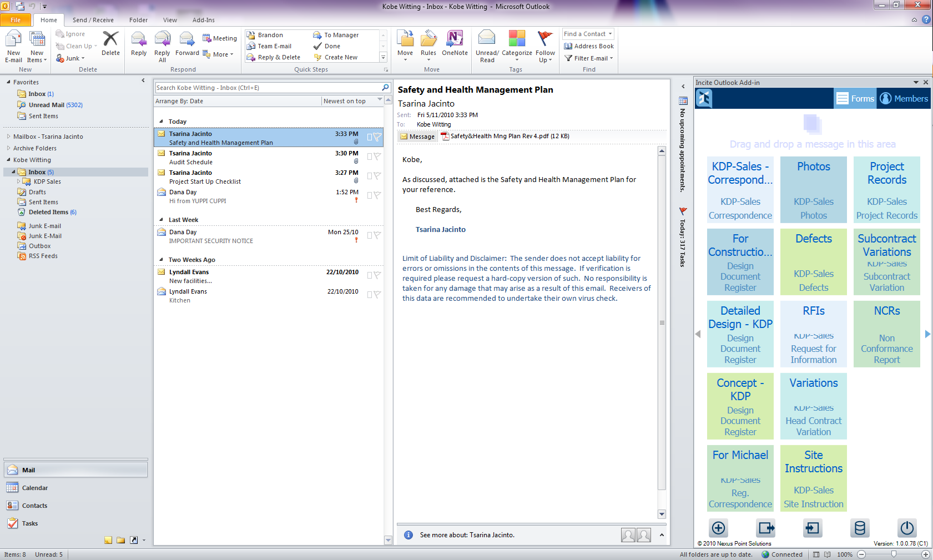
Task: Toggle follow-up flag on Audit Schedule email
Action: 377,157
